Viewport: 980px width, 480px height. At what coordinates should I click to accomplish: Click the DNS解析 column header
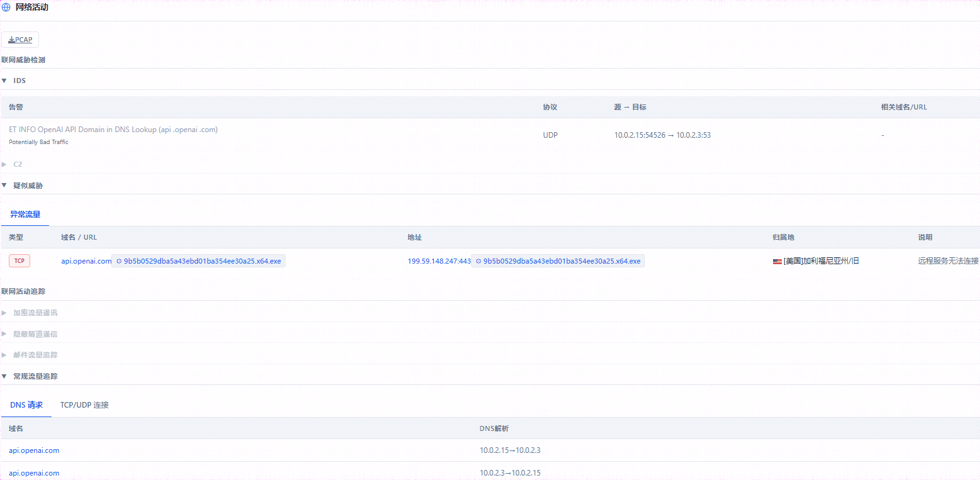[x=494, y=428]
